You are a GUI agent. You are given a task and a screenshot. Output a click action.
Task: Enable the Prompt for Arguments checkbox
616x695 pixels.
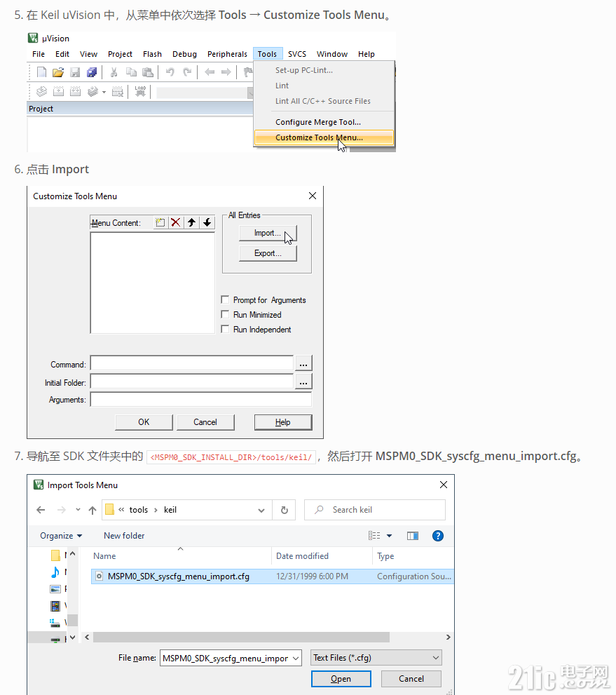pos(225,299)
